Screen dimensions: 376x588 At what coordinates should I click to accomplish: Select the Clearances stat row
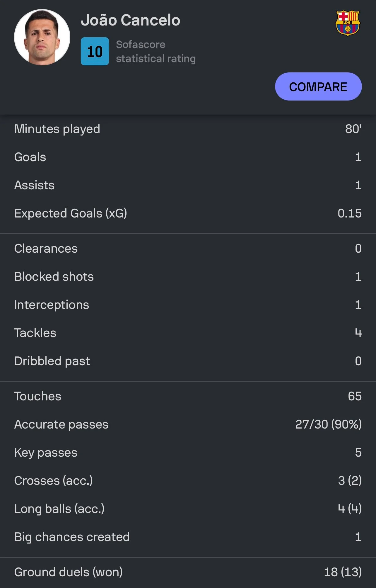pos(188,249)
